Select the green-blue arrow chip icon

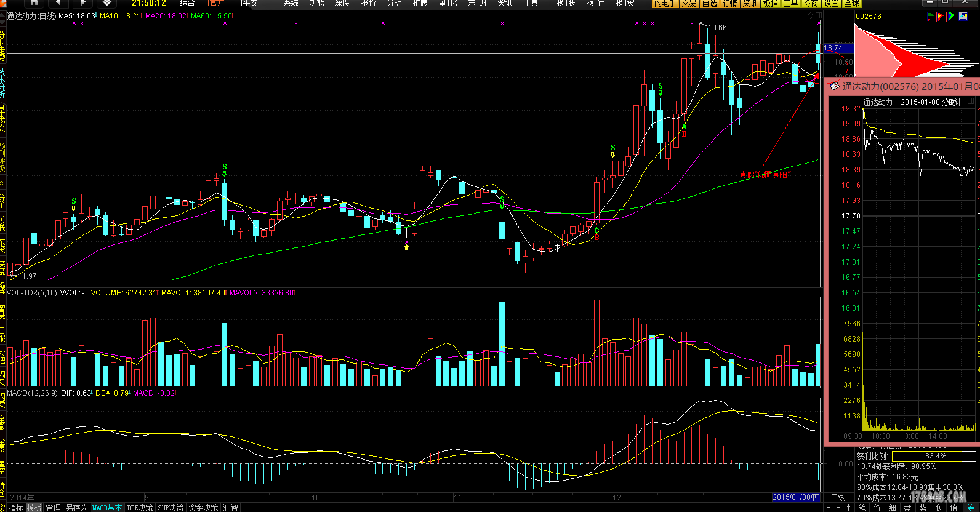pos(952,17)
